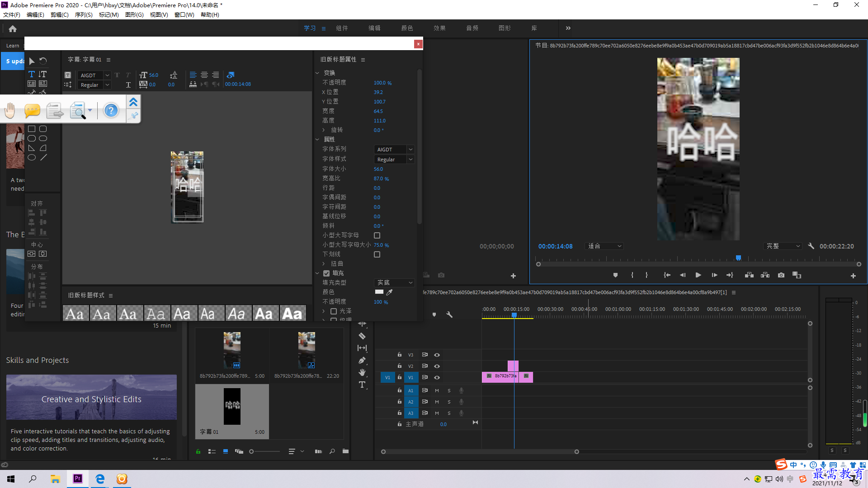This screenshot has width=868, height=488.
Task: Enable the small caps checkbox
Action: tap(377, 235)
